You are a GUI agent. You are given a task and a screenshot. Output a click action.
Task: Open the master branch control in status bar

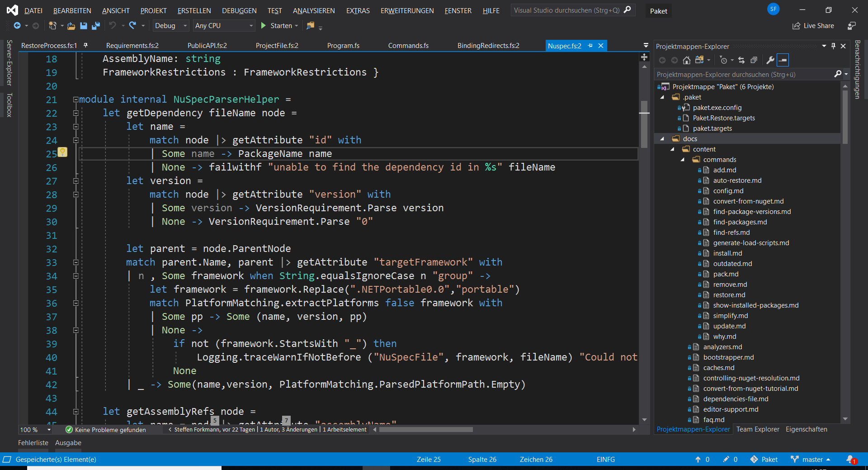[x=811, y=459]
